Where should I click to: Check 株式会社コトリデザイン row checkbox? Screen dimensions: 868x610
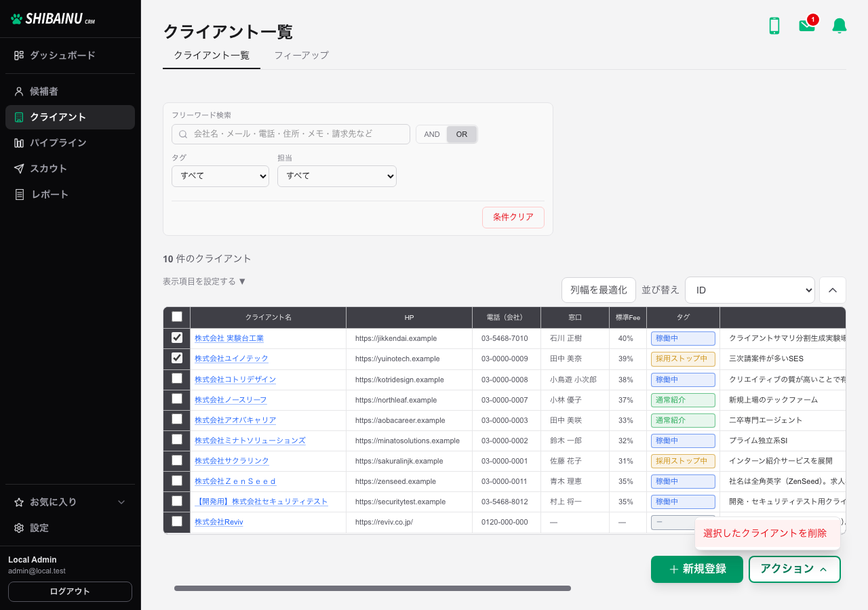177,378
